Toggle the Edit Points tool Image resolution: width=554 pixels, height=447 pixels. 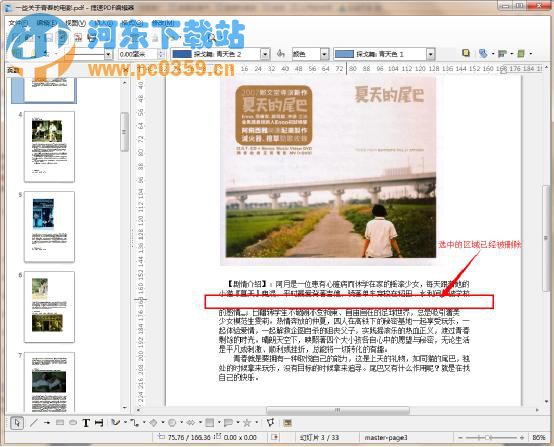(271, 423)
